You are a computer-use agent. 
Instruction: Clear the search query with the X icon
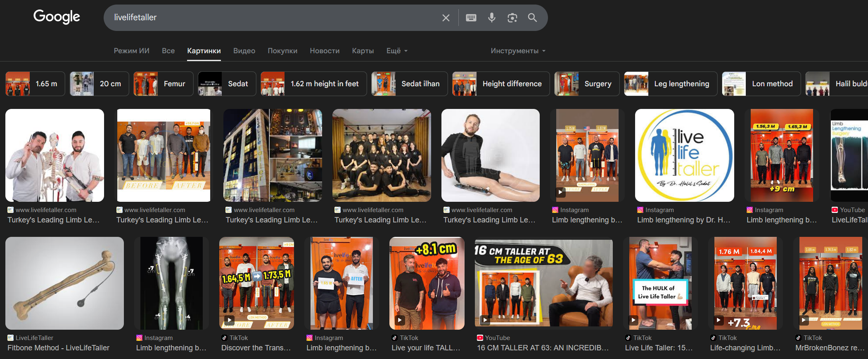click(x=446, y=18)
